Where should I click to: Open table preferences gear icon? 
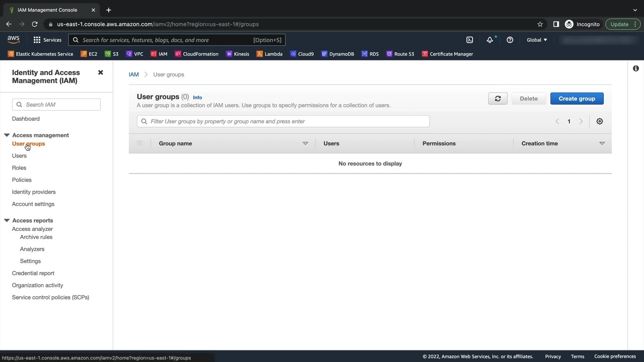click(x=600, y=121)
